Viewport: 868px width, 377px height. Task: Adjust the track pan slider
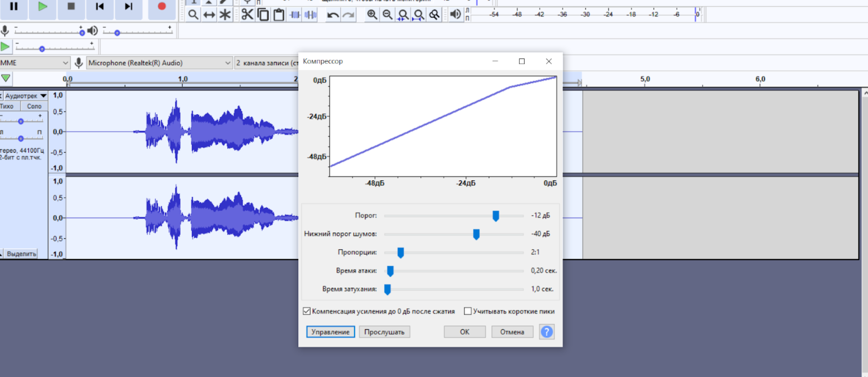21,138
